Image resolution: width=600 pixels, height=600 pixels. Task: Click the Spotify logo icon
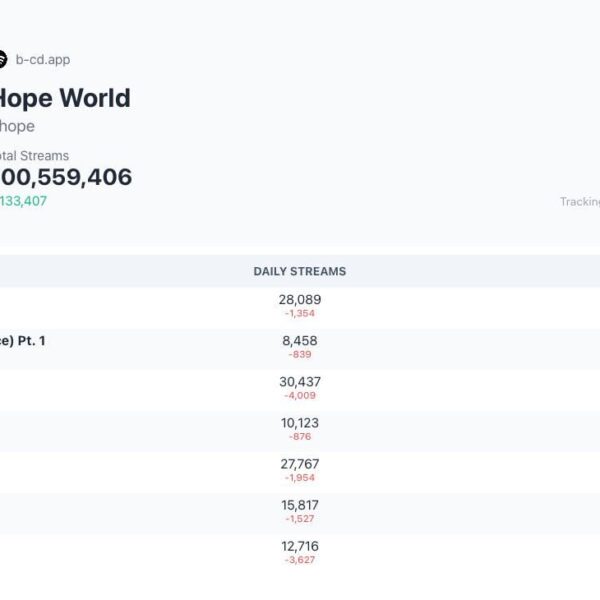[x=3, y=59]
